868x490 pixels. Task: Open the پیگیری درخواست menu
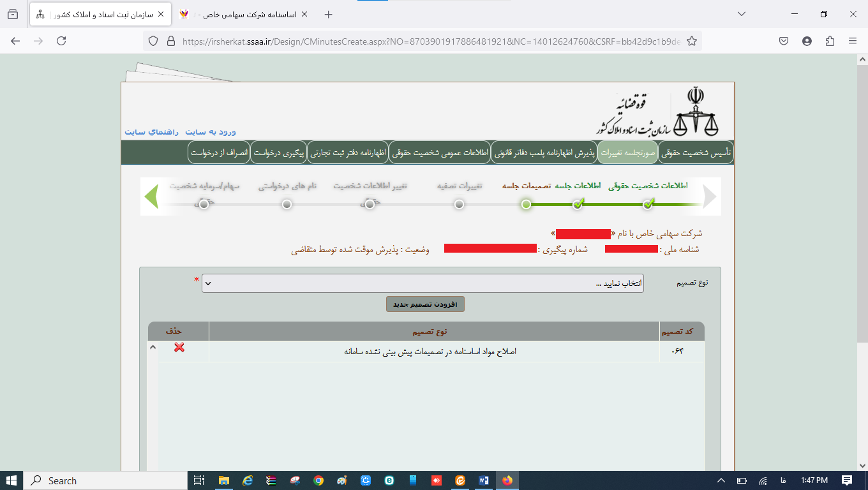pyautogui.click(x=279, y=153)
